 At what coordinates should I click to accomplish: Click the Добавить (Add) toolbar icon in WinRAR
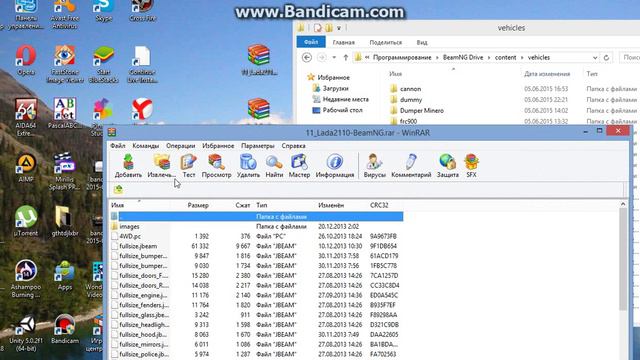[128, 166]
